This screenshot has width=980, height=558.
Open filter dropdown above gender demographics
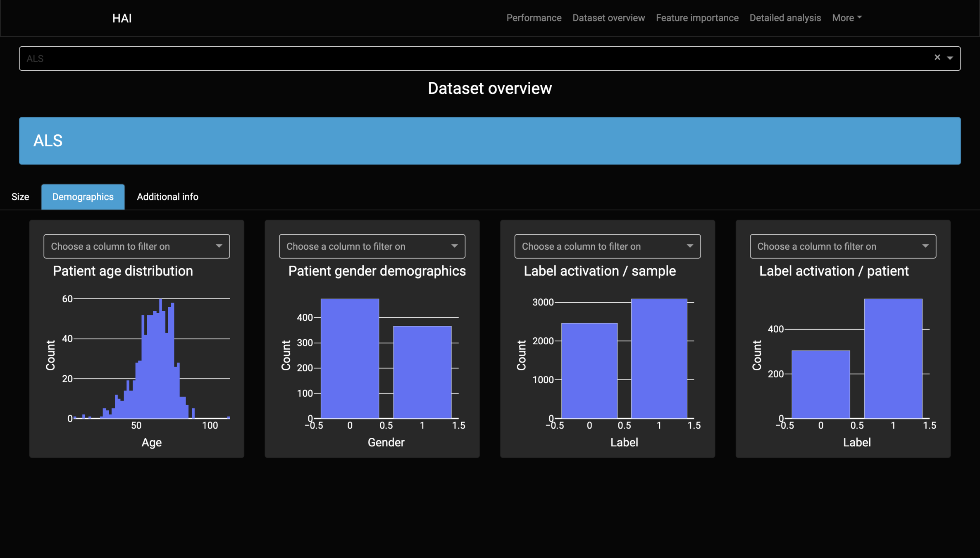pyautogui.click(x=372, y=246)
